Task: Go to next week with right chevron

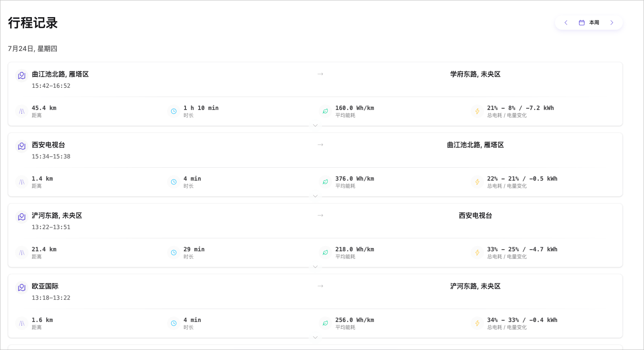Action: (x=612, y=23)
